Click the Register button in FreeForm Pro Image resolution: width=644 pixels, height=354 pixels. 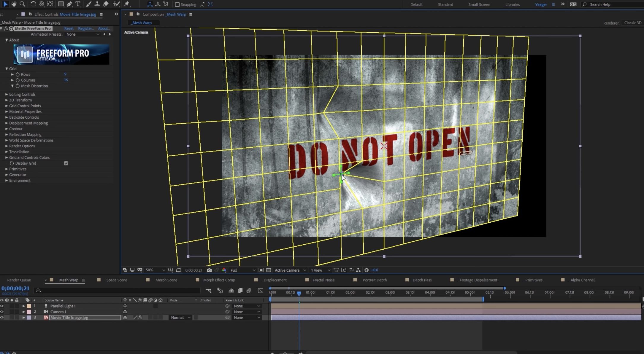tap(86, 28)
